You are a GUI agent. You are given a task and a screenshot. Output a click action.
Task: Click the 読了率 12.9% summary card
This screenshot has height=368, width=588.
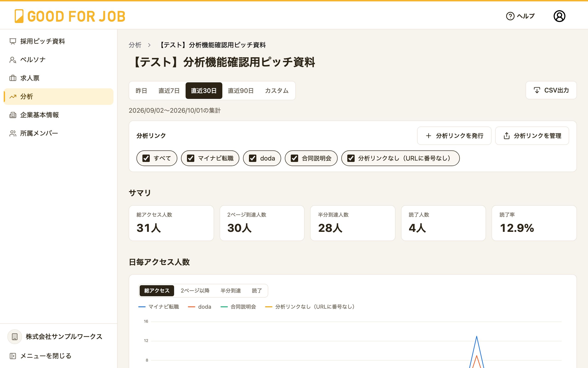coord(534,223)
